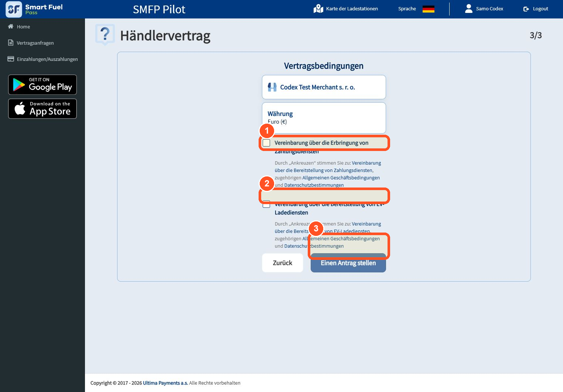This screenshot has width=563, height=392.
Task: Click the 3/3 step indicator
Action: [536, 35]
